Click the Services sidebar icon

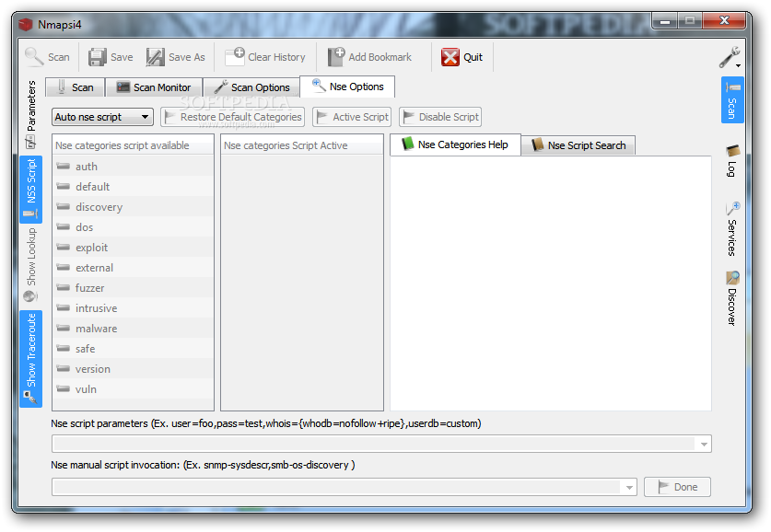pyautogui.click(x=732, y=208)
